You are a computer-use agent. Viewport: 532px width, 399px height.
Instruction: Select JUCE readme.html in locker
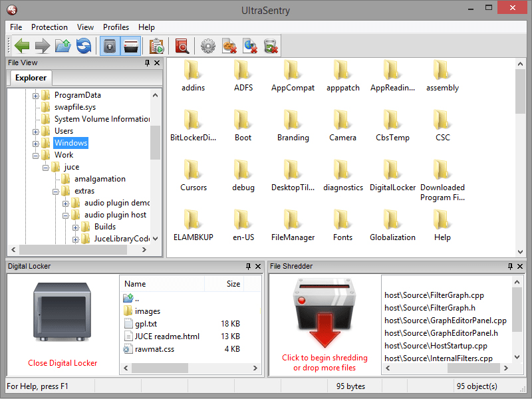(x=162, y=336)
